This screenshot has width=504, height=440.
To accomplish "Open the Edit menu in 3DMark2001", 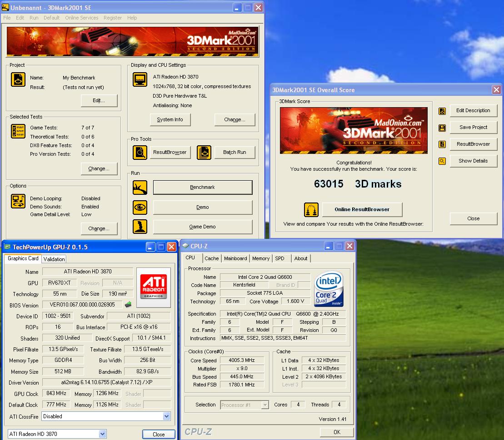I will coord(20,18).
